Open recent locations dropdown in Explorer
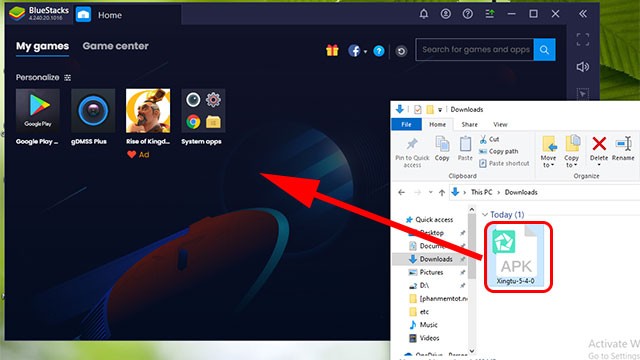 click(x=430, y=192)
